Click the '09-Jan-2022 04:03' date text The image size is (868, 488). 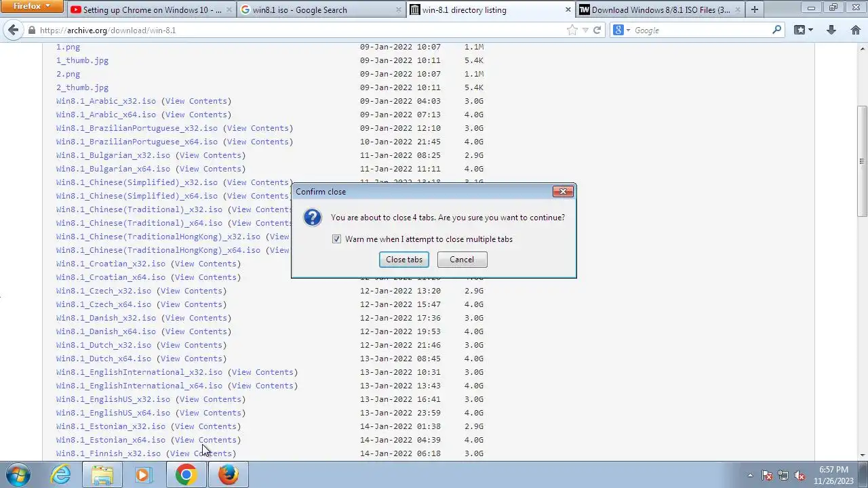400,101
